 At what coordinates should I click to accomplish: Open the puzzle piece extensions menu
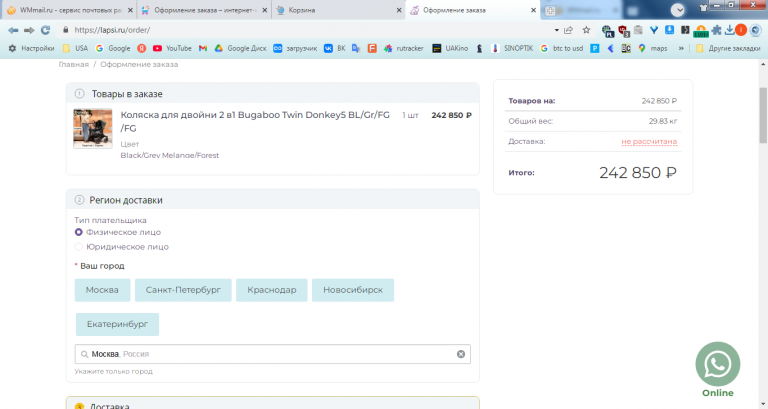pos(717,30)
